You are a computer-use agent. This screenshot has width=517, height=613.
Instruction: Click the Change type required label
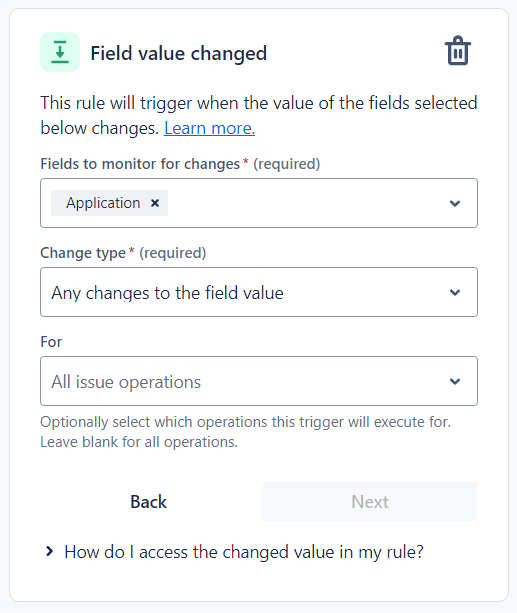(x=123, y=253)
